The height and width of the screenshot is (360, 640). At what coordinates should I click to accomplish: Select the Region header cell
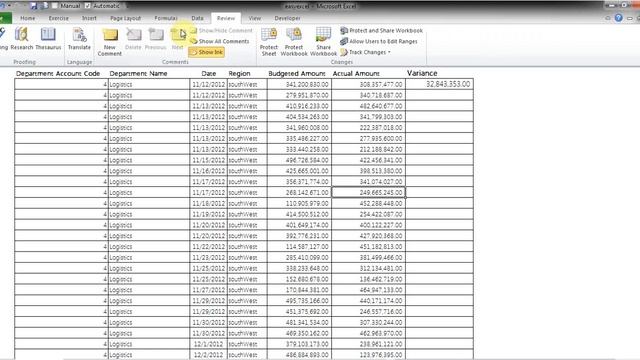coord(247,73)
